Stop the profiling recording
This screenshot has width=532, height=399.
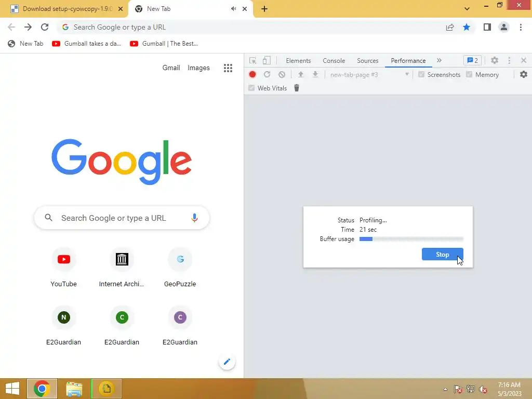[443, 255]
